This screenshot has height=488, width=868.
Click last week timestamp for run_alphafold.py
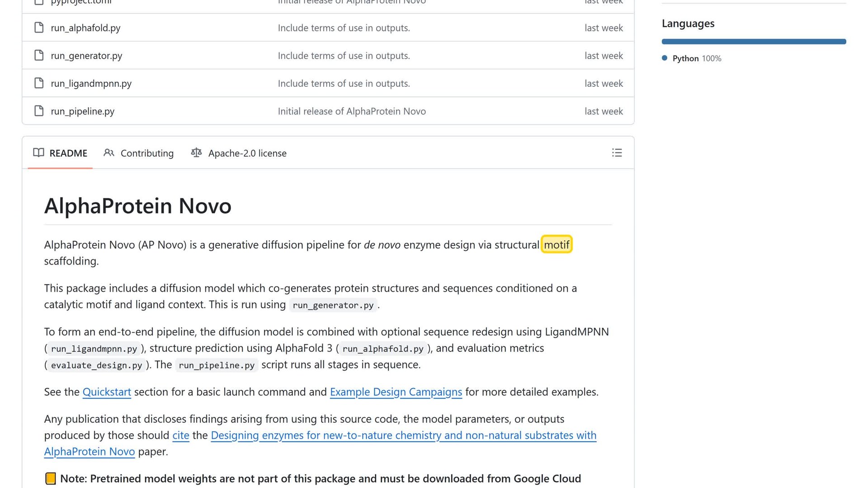coord(604,28)
